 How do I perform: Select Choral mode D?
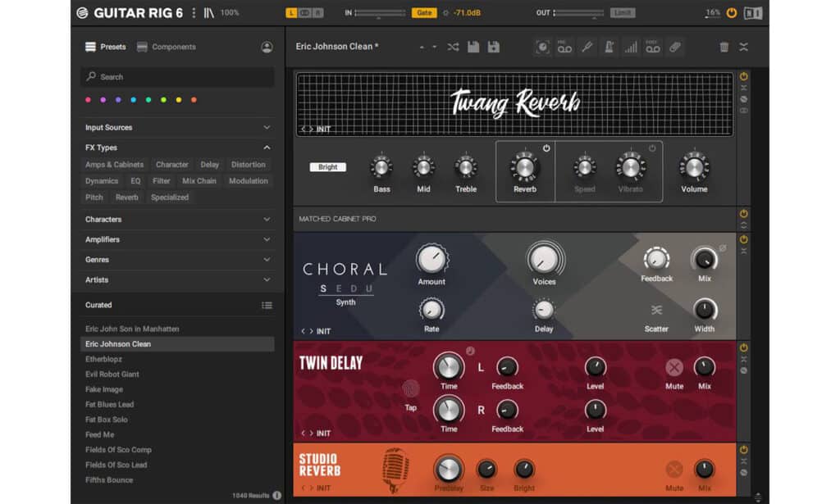pos(354,289)
